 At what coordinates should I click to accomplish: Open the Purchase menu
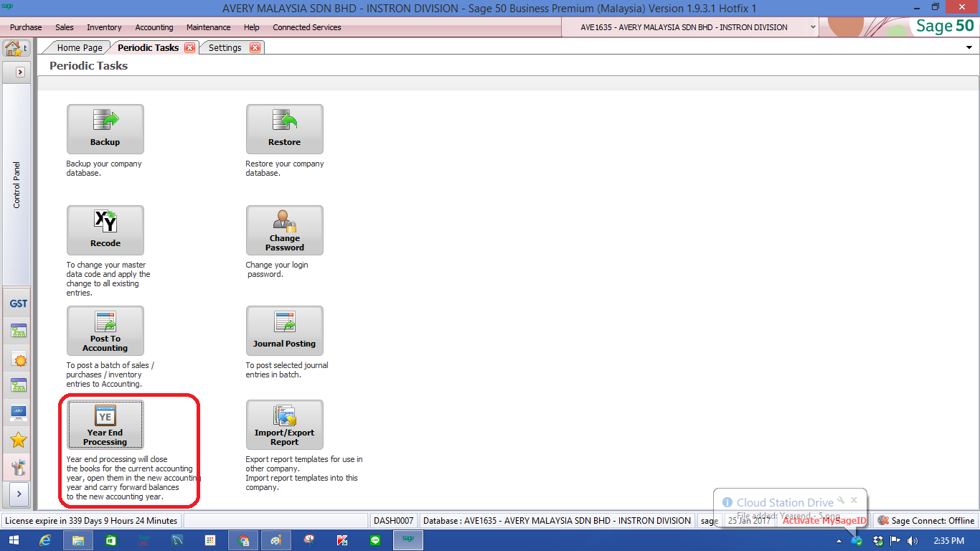coord(26,27)
